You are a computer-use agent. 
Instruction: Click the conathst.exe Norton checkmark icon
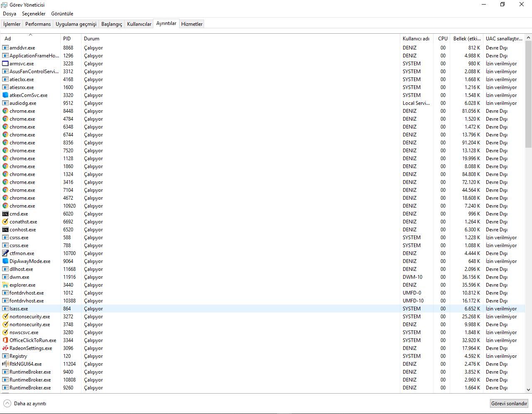pos(5,222)
